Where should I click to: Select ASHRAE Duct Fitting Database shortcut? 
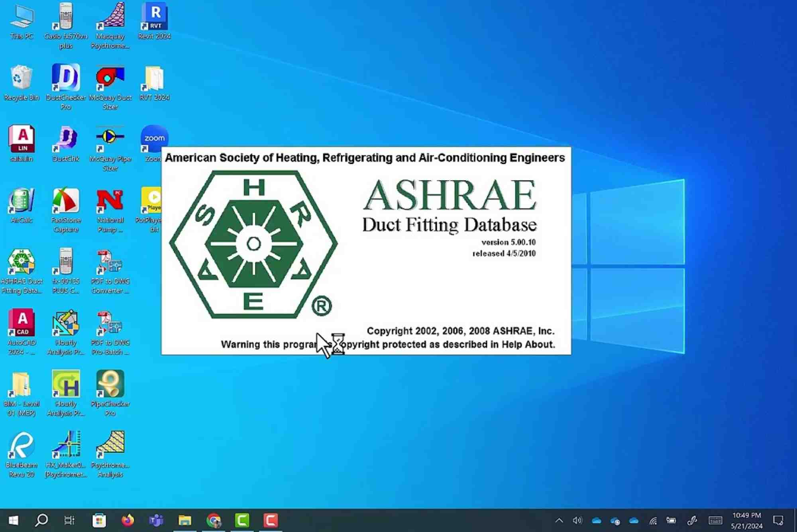pyautogui.click(x=22, y=271)
